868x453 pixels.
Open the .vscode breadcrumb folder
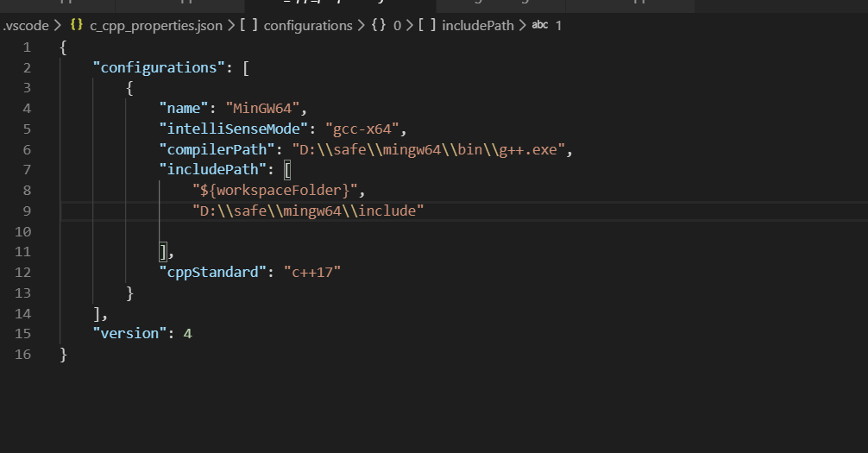(26, 26)
